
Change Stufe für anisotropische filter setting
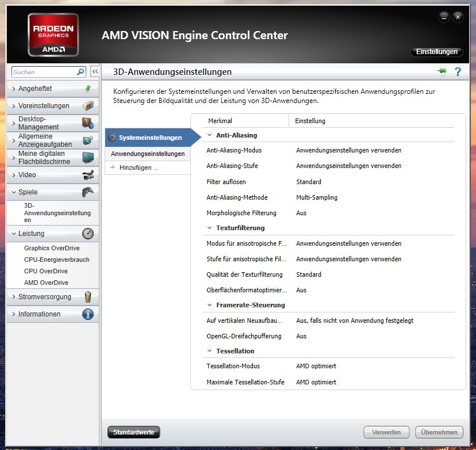point(349,259)
